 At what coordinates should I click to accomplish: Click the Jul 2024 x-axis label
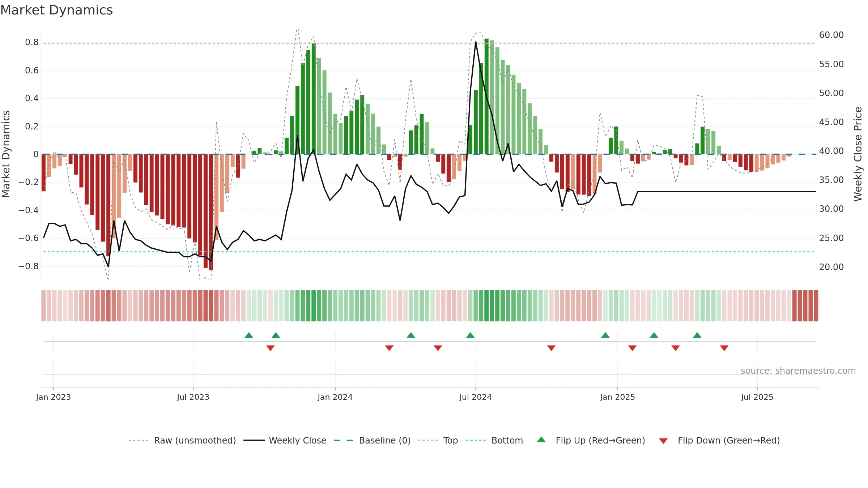point(476,397)
